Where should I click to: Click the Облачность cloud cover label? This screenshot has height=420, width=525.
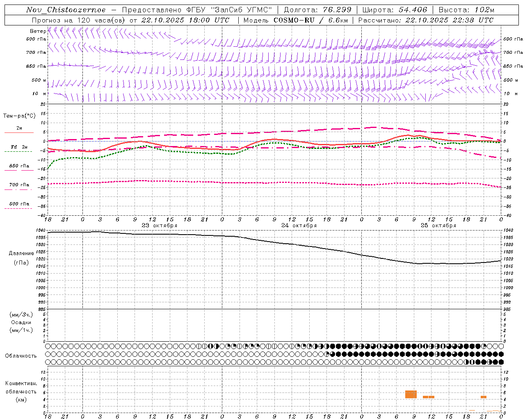point(21,356)
